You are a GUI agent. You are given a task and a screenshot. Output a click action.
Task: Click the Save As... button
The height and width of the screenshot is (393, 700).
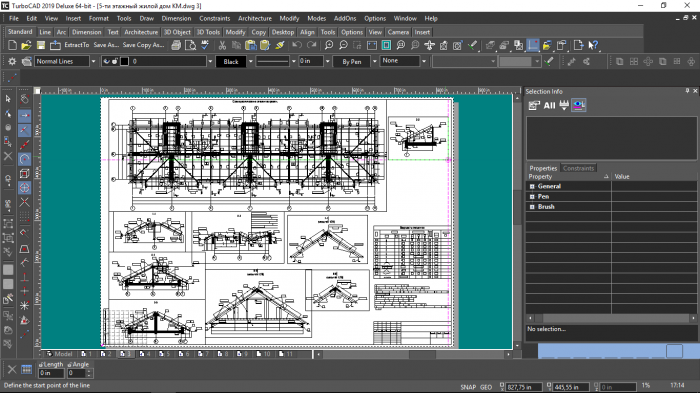click(x=106, y=45)
